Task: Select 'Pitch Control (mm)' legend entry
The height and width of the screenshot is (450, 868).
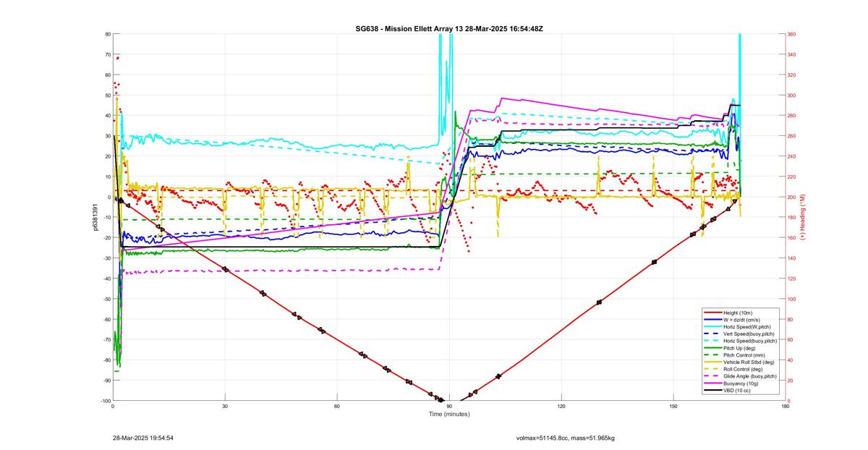Action: (743, 355)
